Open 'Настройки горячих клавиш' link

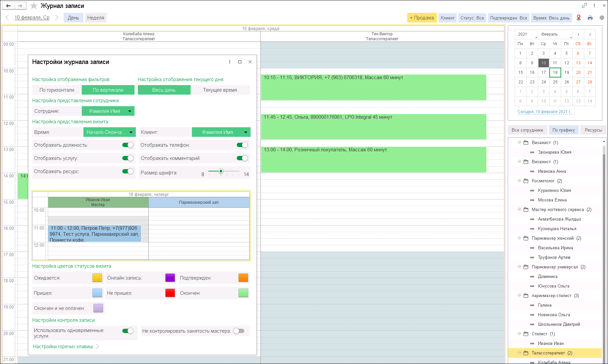pyautogui.click(x=63, y=347)
